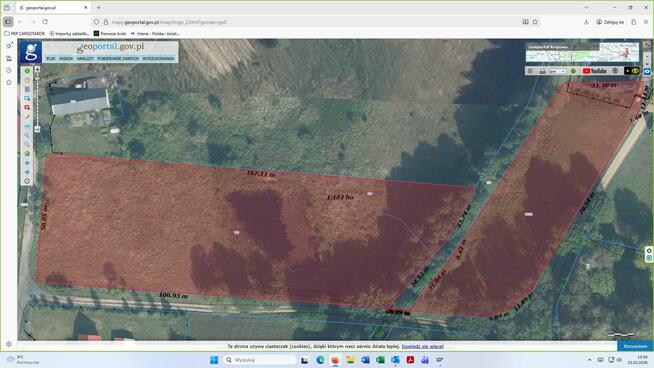The image size is (654, 368).
Task: Open the ANALIZY menu
Action: (85, 58)
